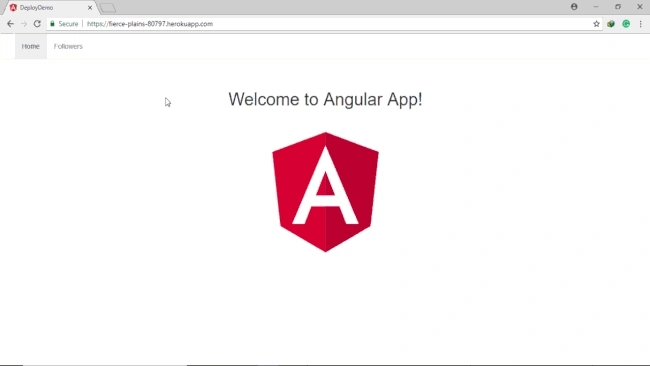Open the cube-shaped extension icon
Screen dimensions: 650x366
(x=611, y=24)
